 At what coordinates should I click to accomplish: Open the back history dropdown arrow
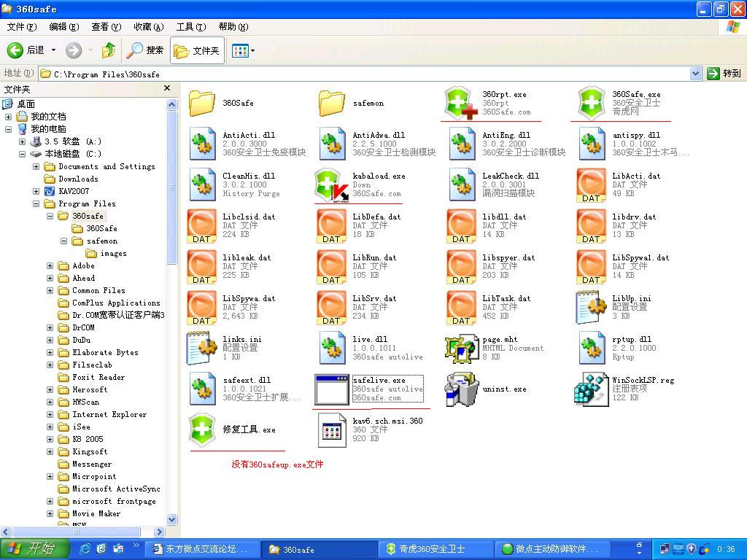coord(53,50)
